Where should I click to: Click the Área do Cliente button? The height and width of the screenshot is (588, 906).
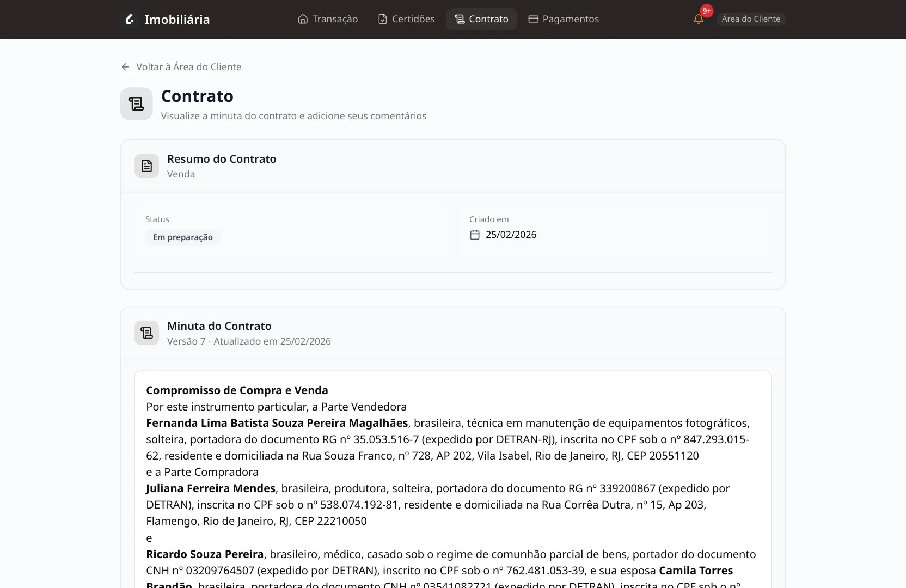pos(751,18)
